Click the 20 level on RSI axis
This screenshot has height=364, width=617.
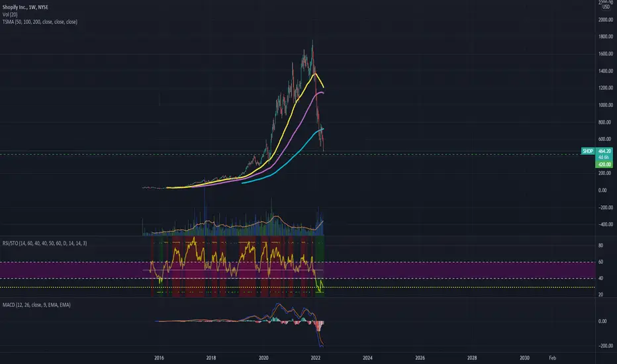pos(600,295)
